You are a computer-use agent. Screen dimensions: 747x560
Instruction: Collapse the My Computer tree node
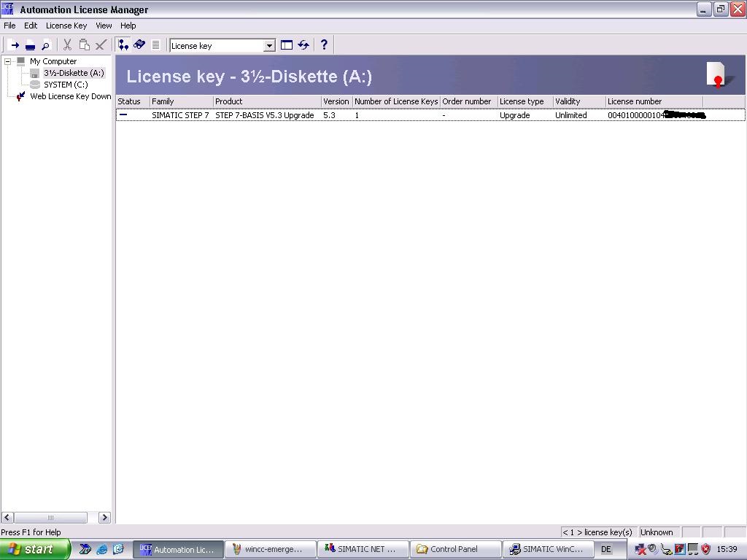pos(8,61)
